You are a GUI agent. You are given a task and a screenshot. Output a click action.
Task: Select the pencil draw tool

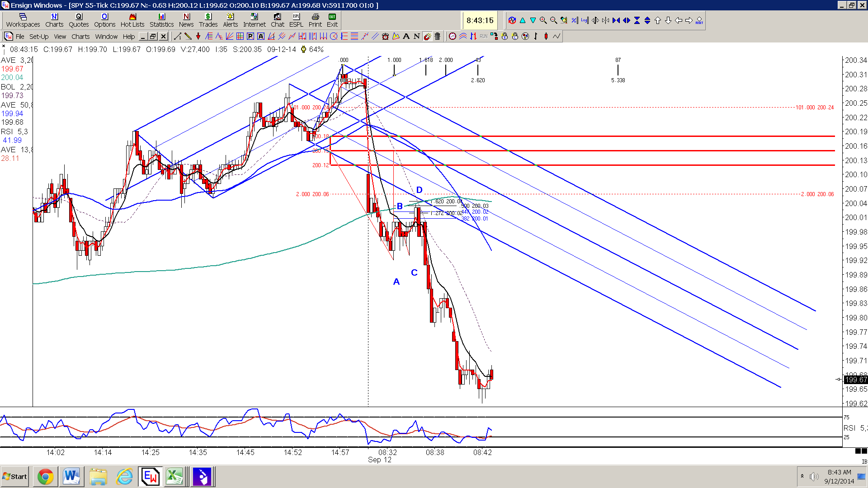(188, 36)
